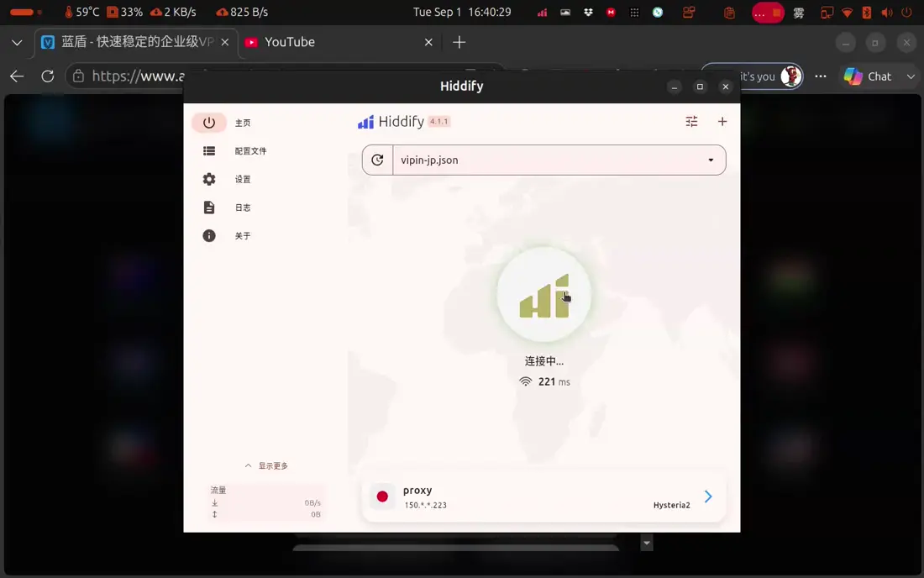Close the YouTube browser tab

[x=428, y=42]
